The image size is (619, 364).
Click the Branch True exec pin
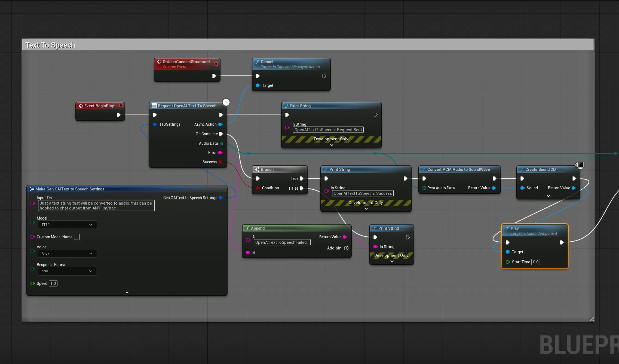pyautogui.click(x=302, y=178)
